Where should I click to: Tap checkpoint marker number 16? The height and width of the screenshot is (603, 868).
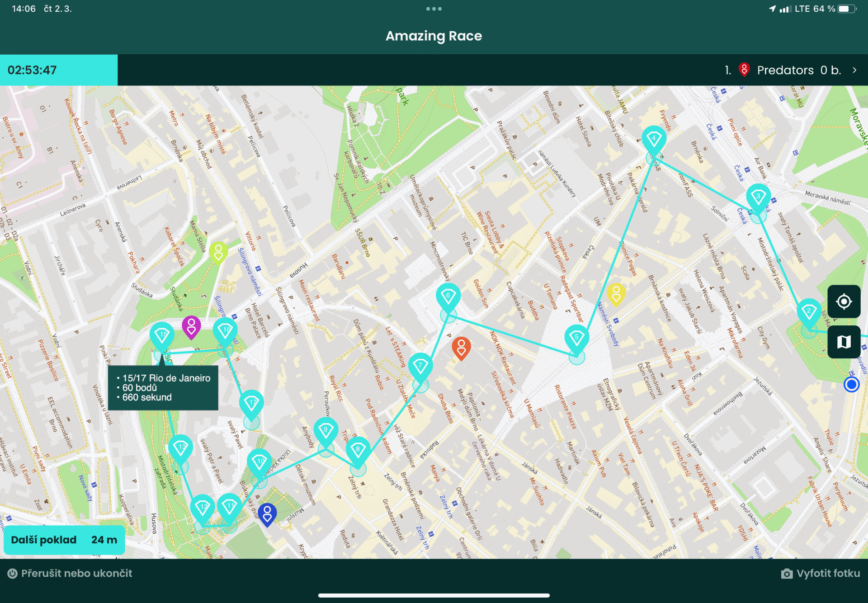tap(225, 332)
